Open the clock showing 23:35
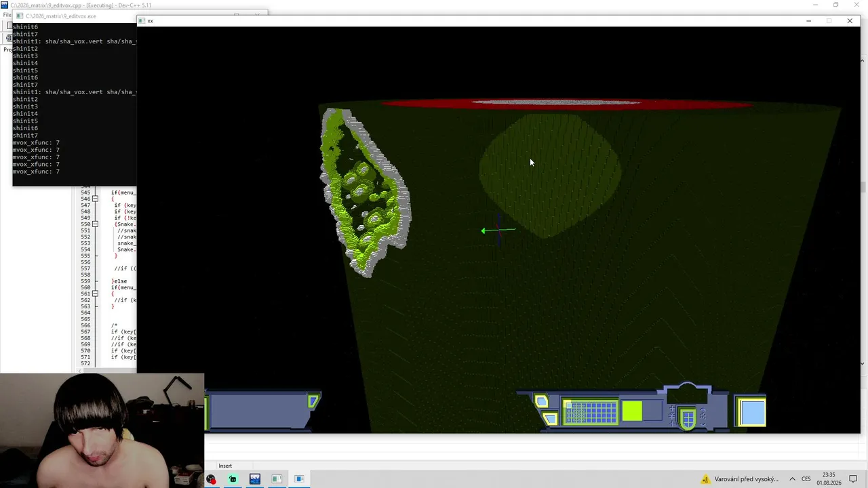This screenshot has height=488, width=868. pos(829,479)
